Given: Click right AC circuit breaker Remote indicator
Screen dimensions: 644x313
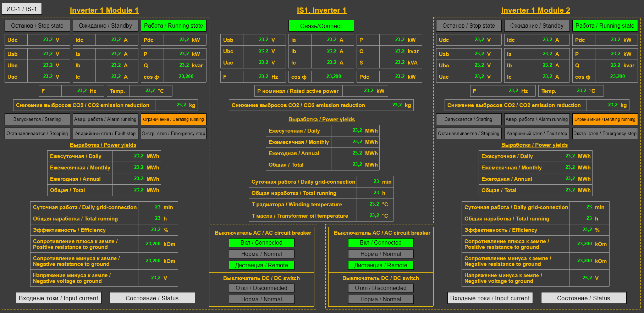Looking at the screenshot, I should pos(381,266).
